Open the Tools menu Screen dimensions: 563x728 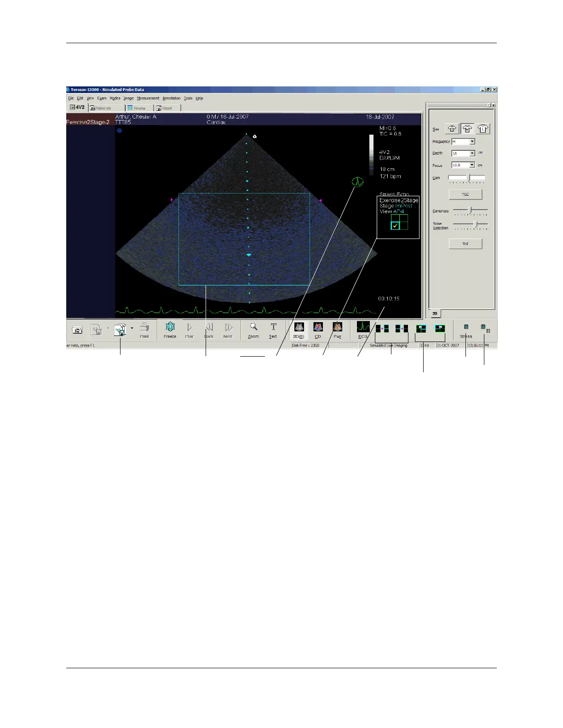click(188, 98)
